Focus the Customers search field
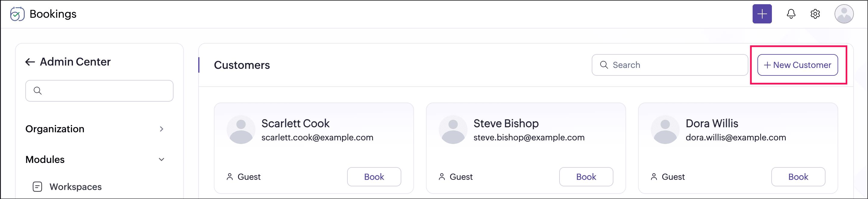Screen dimensions: 868x199 pyautogui.click(x=669, y=65)
